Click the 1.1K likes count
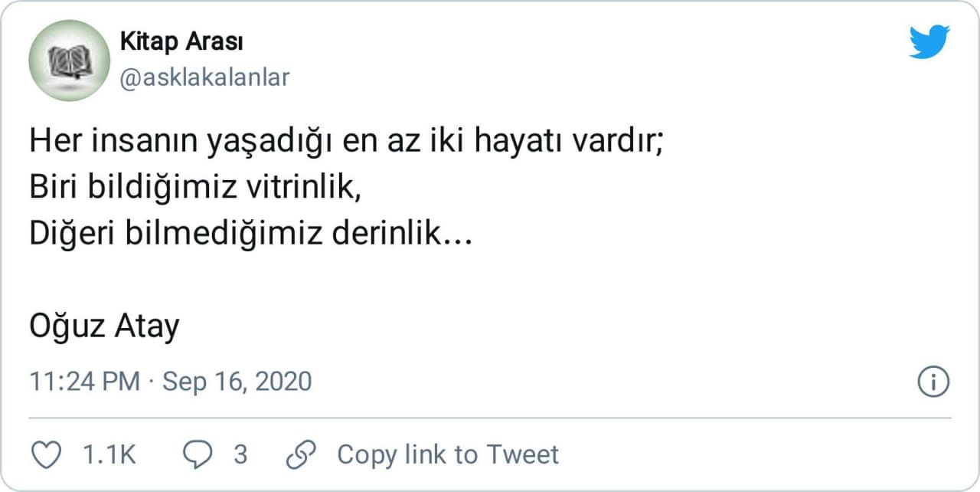The width and height of the screenshot is (980, 492). point(109,454)
